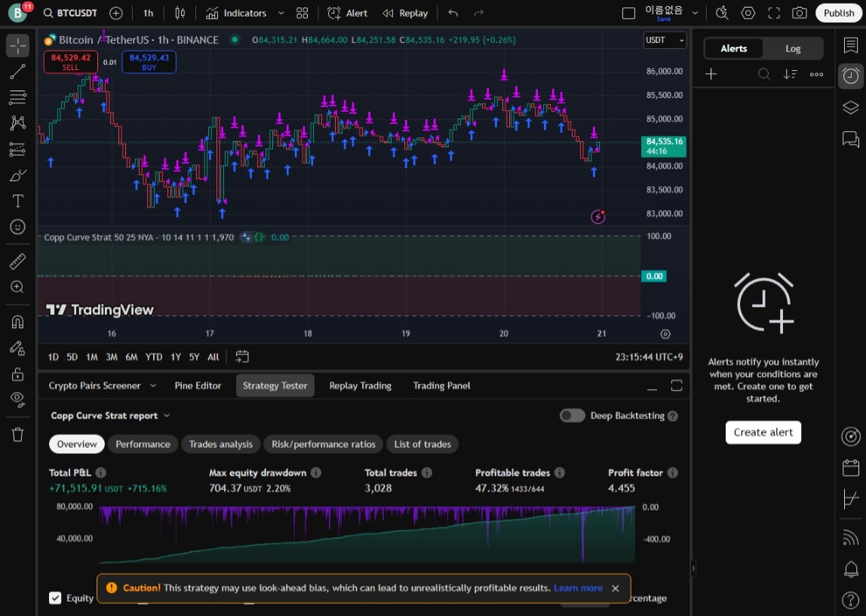The image size is (866, 616).
Task: Open price scale settings gear
Action: point(665,334)
